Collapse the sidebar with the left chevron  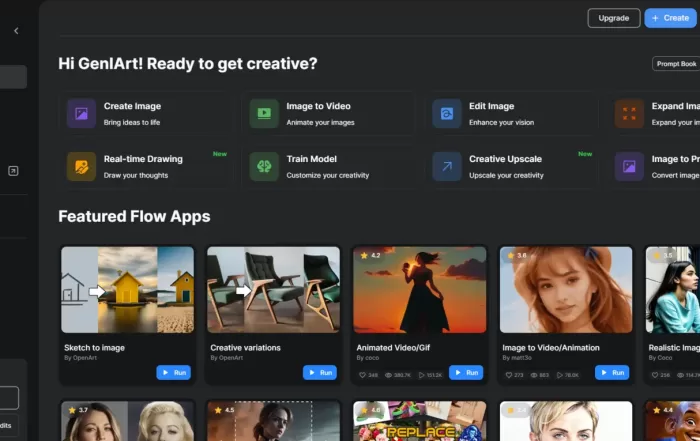click(x=16, y=31)
